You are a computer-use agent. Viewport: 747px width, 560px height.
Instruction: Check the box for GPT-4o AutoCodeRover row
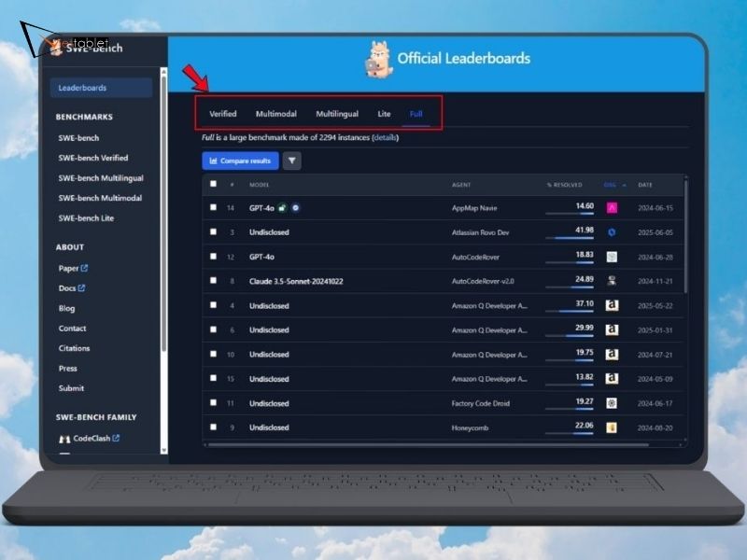tap(213, 256)
